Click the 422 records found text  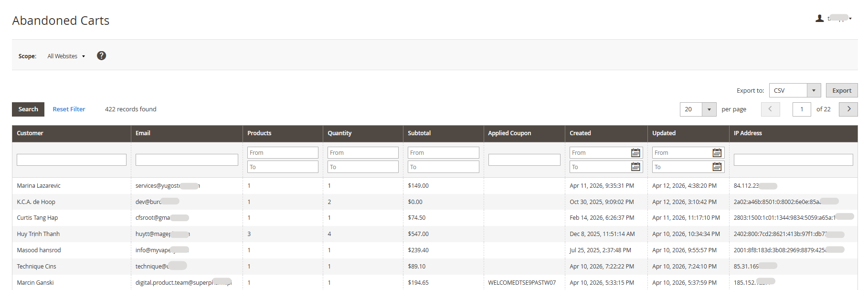[x=131, y=109]
